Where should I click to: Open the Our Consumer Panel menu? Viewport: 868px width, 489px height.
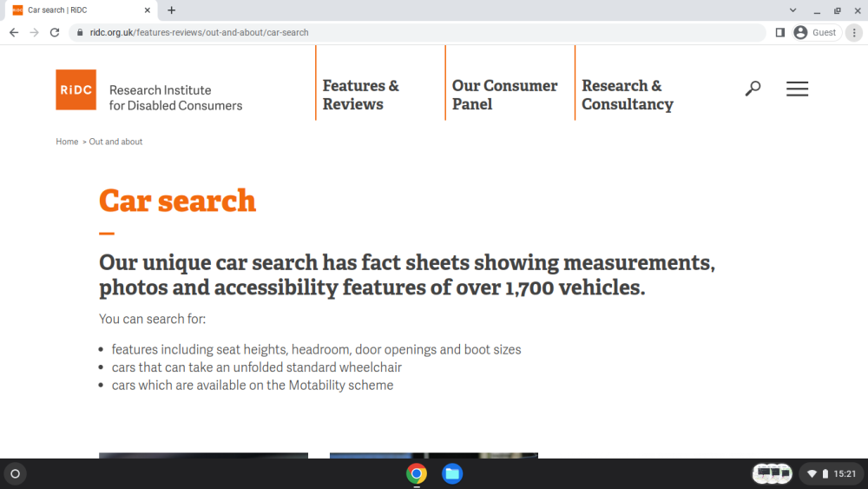[505, 95]
